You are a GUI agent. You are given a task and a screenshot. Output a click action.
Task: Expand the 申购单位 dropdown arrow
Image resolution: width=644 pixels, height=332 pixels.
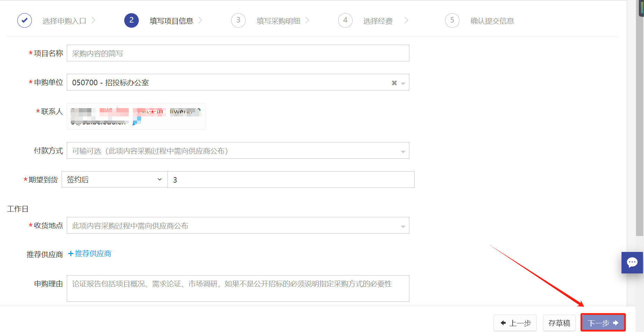(x=403, y=83)
